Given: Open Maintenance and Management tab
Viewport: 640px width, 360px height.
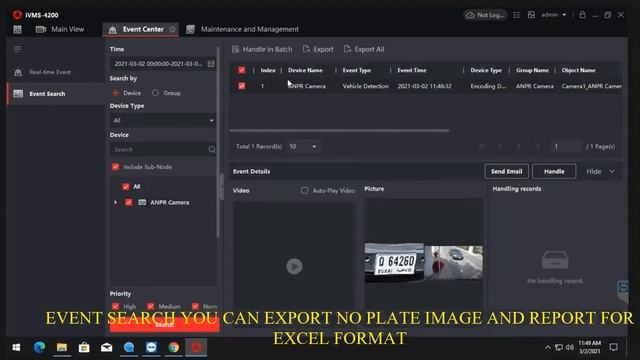Looking at the screenshot, I should [x=243, y=29].
